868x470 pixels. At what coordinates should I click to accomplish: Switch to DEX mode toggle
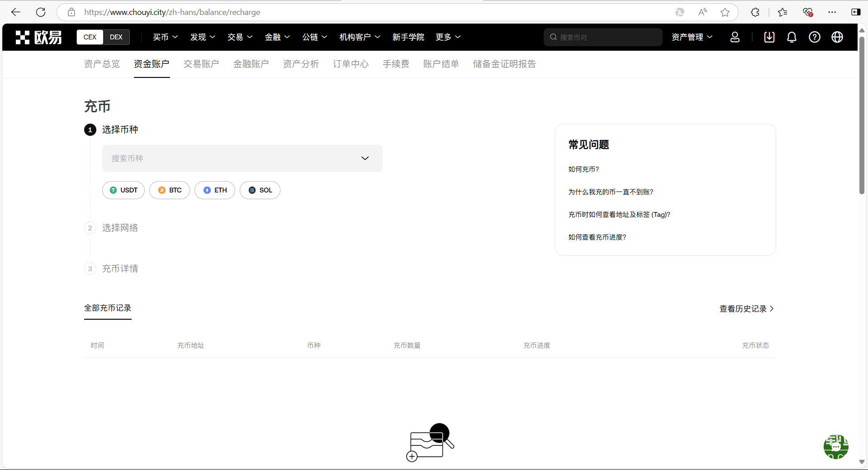click(x=116, y=37)
